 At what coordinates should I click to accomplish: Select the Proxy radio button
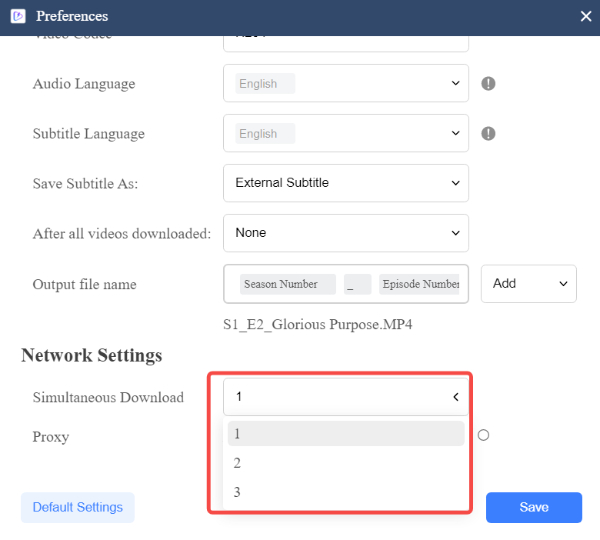[483, 435]
